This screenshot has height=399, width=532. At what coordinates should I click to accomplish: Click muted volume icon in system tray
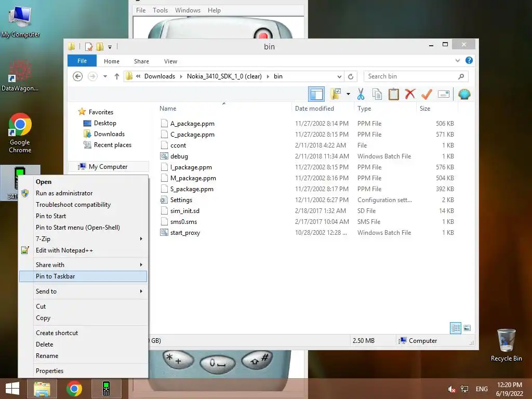[451, 389]
